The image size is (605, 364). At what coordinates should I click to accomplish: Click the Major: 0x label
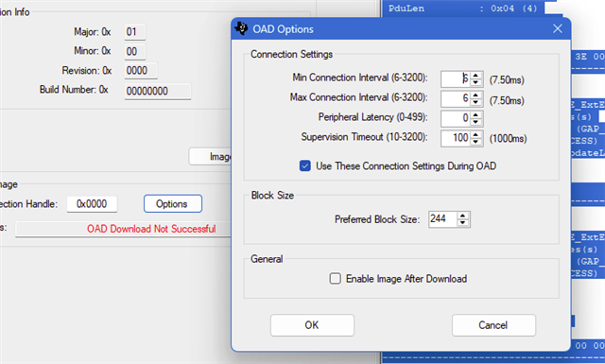point(93,31)
